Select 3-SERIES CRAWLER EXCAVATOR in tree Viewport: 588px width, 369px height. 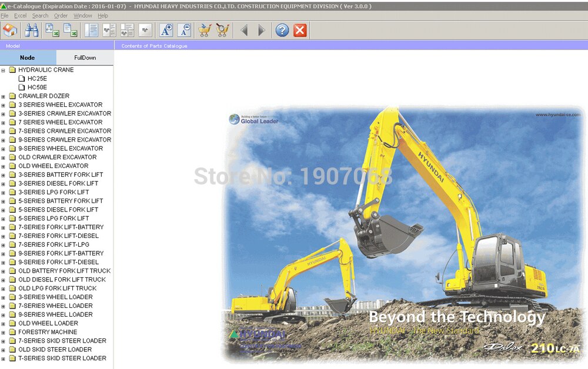(x=65, y=113)
